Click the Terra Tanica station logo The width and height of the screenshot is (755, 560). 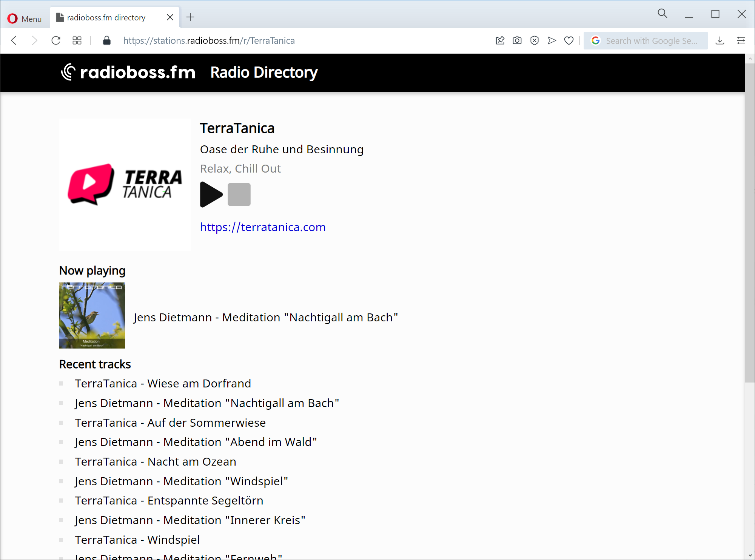click(125, 185)
